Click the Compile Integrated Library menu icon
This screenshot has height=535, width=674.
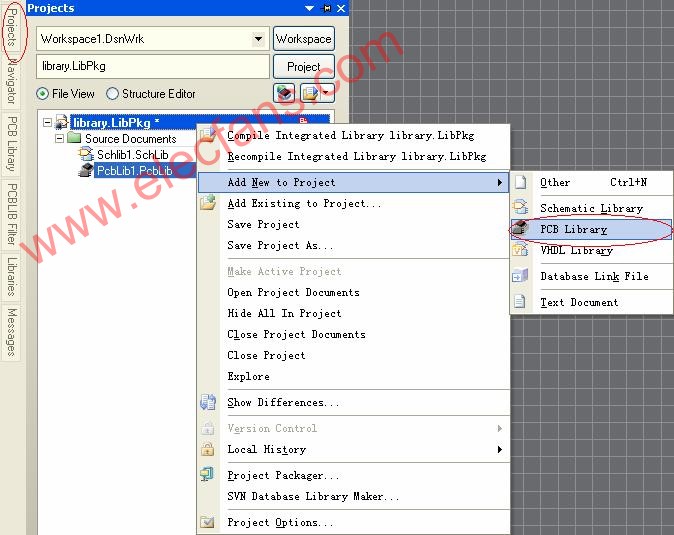208,135
